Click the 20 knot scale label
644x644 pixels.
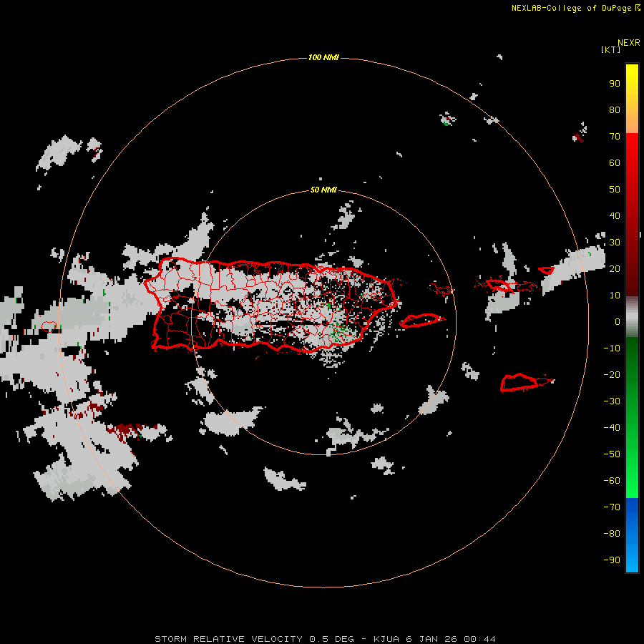click(x=615, y=268)
